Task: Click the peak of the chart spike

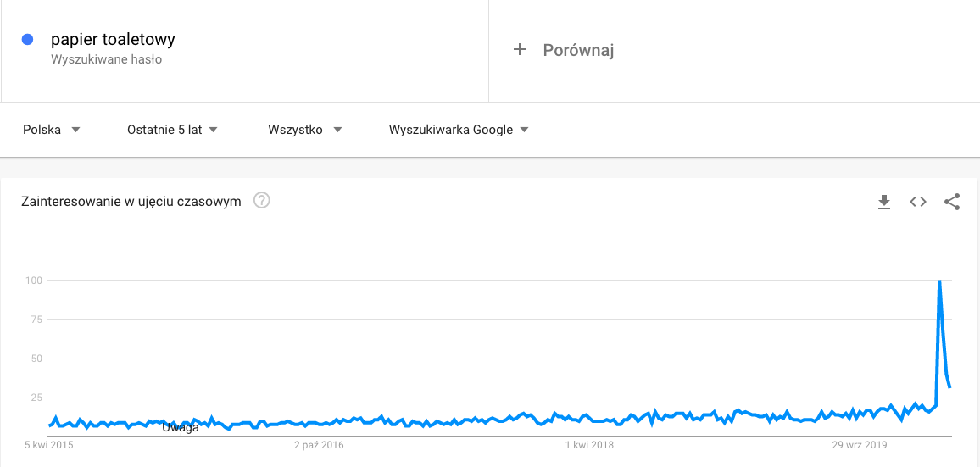Action: point(939,281)
